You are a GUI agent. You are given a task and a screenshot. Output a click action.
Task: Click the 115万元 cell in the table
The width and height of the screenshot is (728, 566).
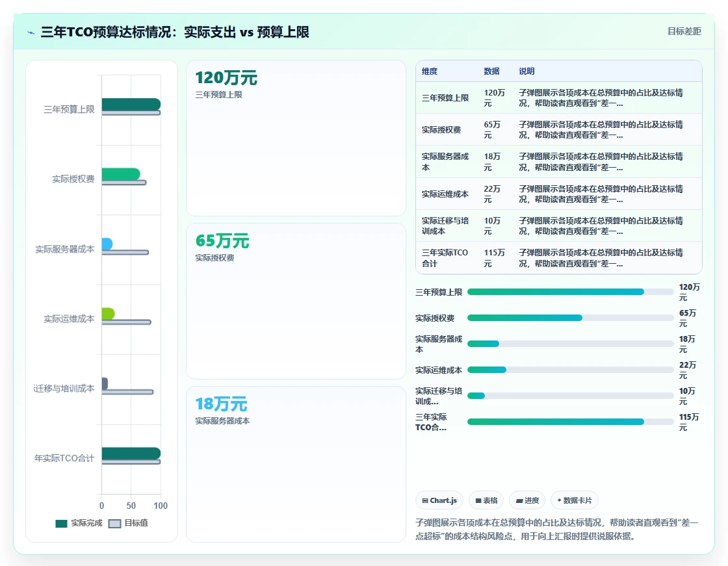(494, 258)
